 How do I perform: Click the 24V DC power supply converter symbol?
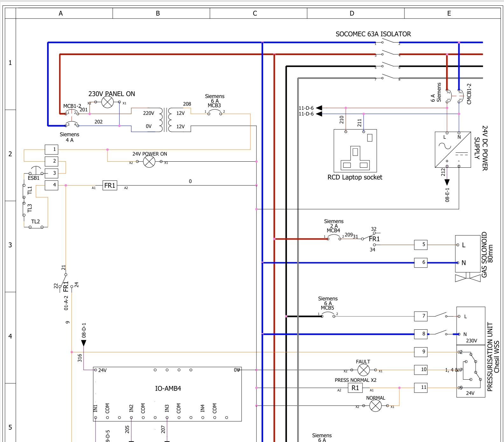(453, 150)
